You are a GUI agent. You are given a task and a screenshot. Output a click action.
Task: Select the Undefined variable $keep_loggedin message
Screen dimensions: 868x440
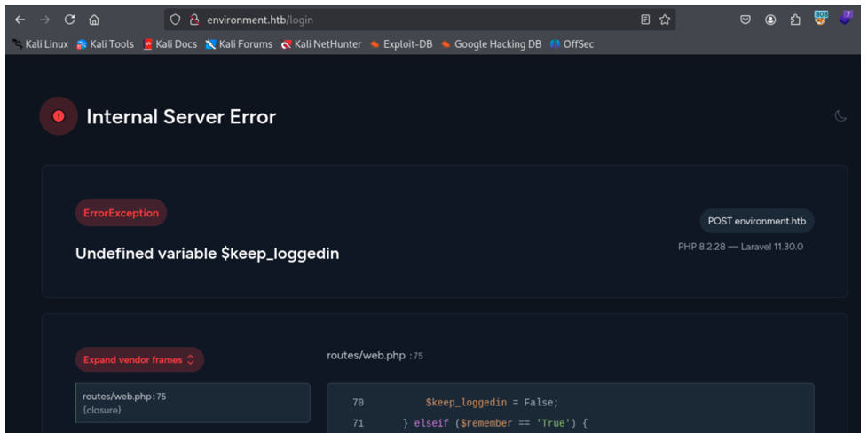coord(207,254)
